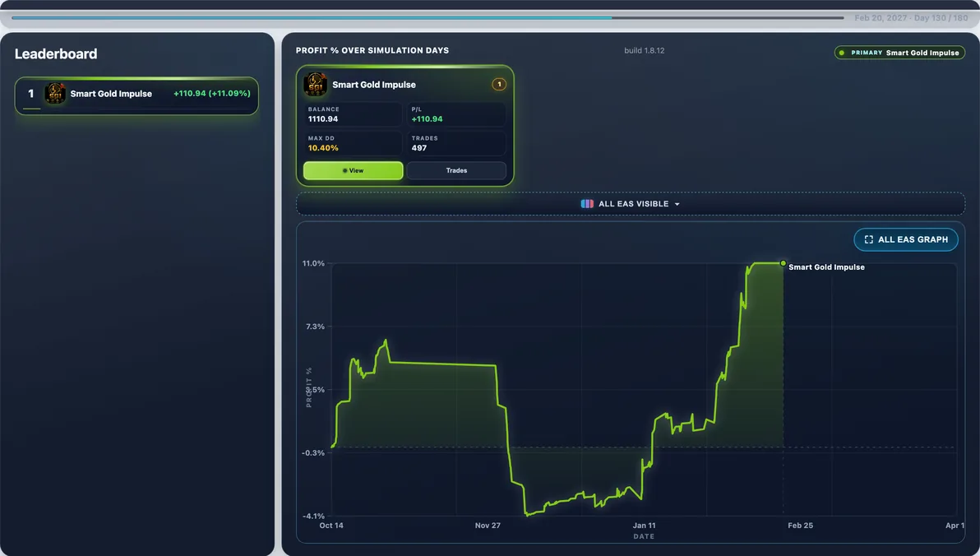Screen dimensions: 980x556
Task: Click the Smart Gold Impulse card avatar icon
Action: (x=315, y=85)
